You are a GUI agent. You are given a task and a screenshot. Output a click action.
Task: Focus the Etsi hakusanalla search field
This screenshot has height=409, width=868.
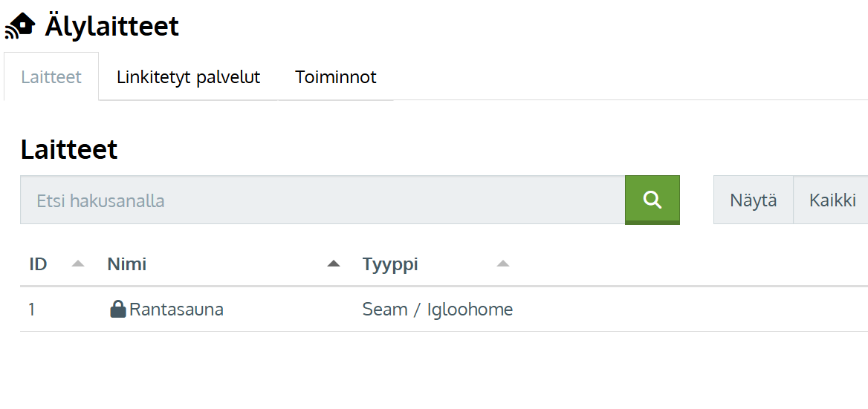pyautogui.click(x=323, y=200)
